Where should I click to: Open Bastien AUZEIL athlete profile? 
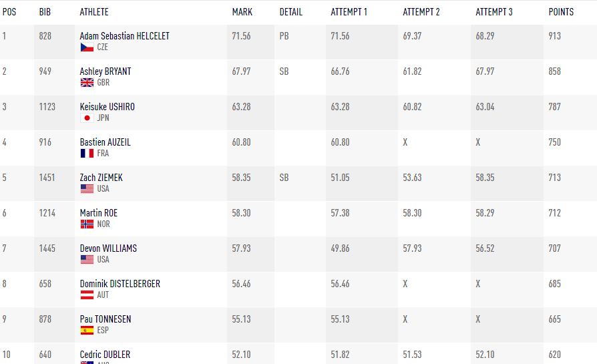(x=106, y=142)
